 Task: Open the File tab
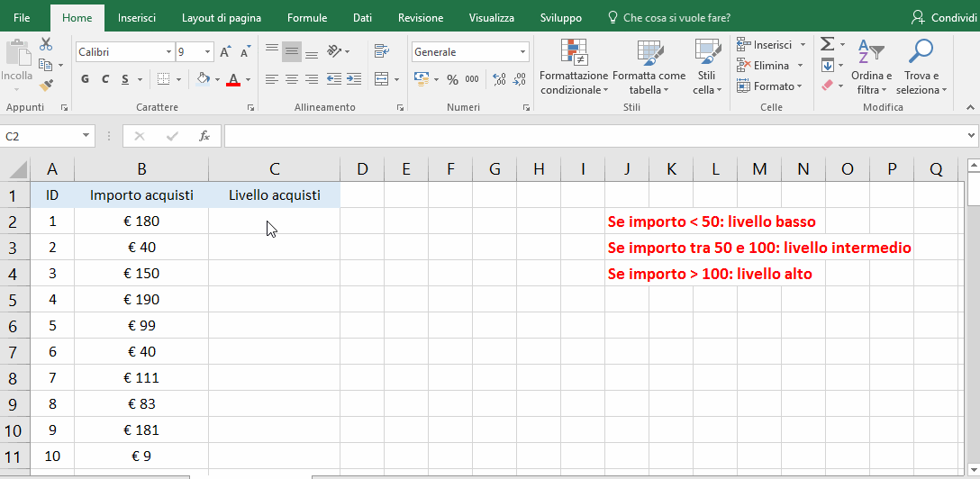(x=22, y=17)
